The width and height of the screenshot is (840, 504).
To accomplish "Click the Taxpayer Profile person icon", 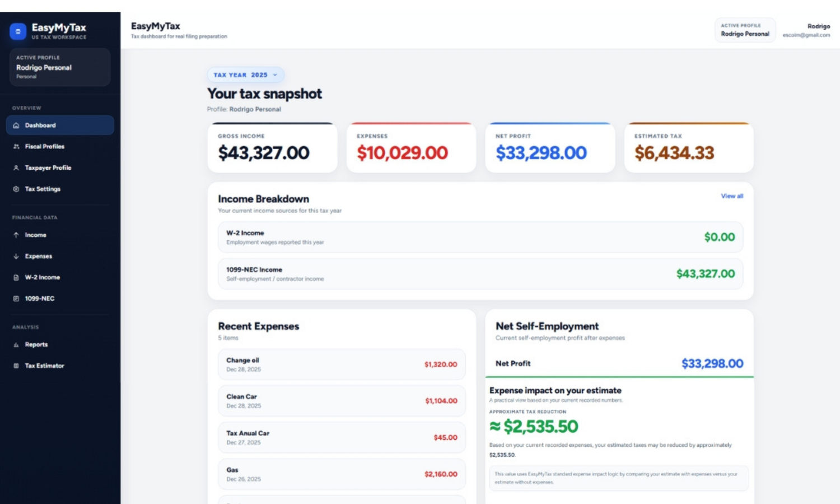I will [x=16, y=168].
